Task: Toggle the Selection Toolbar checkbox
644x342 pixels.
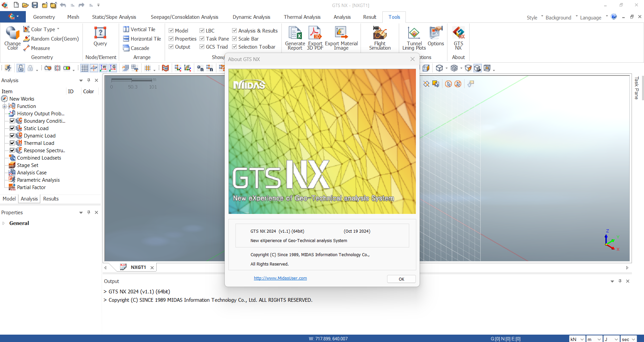Action: tap(234, 47)
